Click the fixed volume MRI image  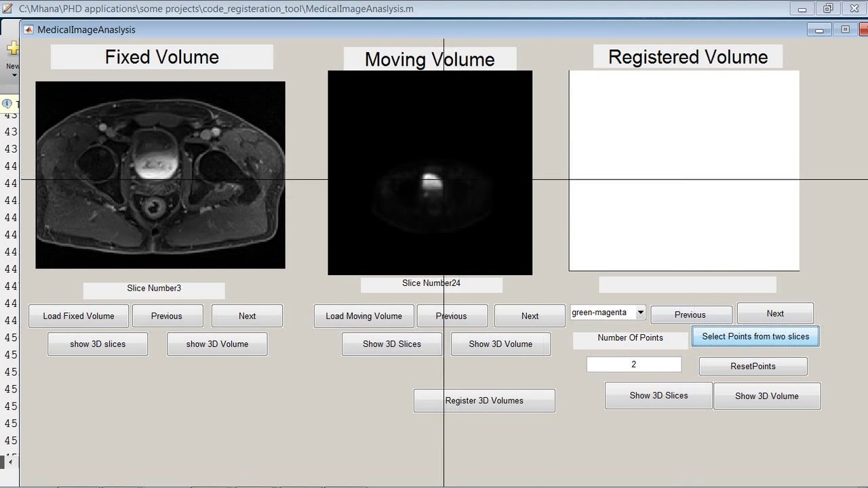[x=160, y=175]
